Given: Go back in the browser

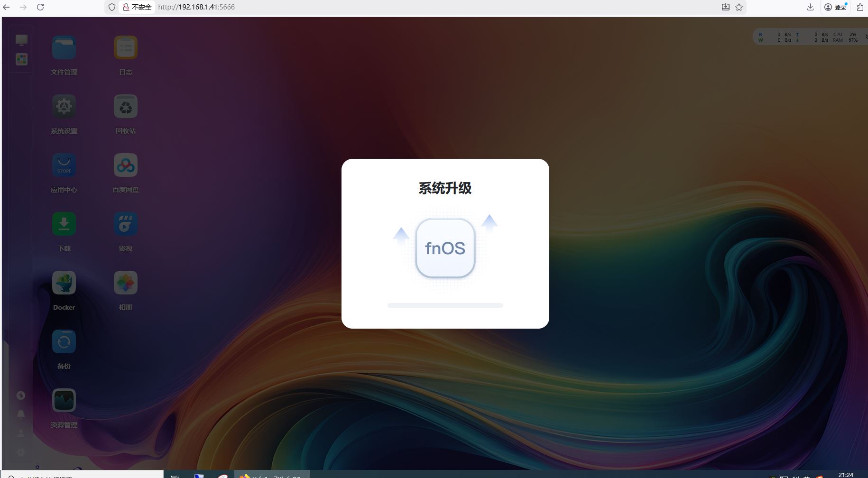Looking at the screenshot, I should 6,7.
